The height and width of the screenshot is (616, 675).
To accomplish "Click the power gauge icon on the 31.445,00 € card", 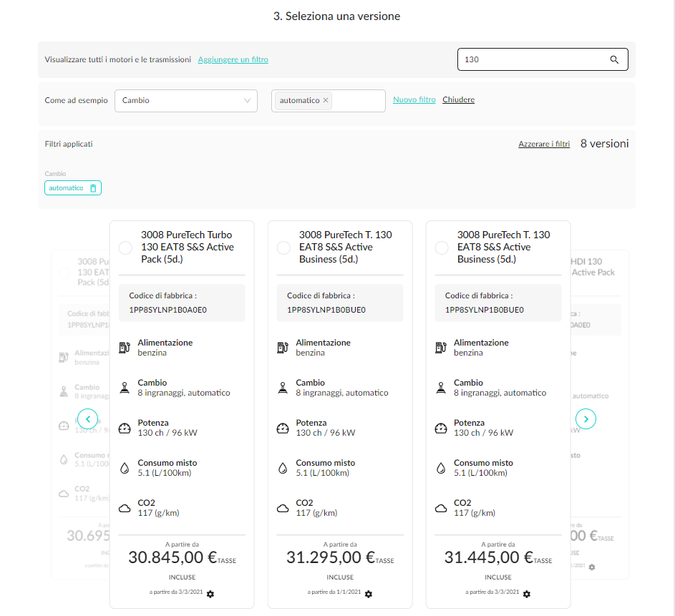I will (x=441, y=428).
